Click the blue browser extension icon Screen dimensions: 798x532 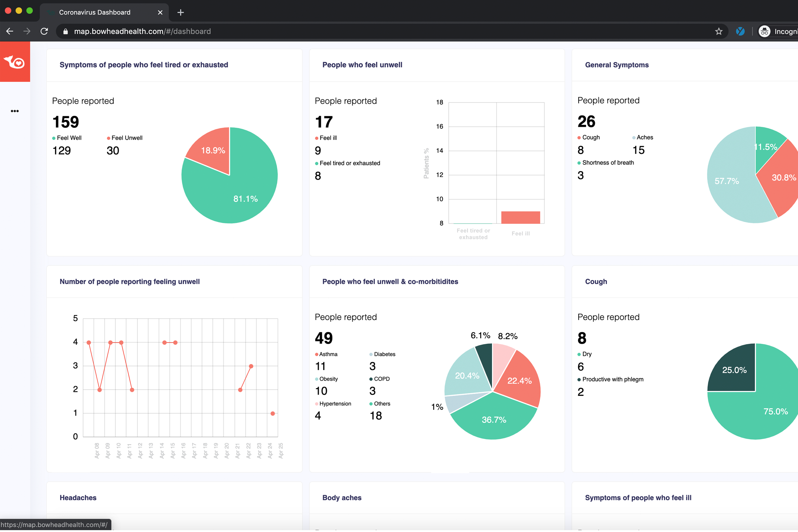click(x=740, y=32)
